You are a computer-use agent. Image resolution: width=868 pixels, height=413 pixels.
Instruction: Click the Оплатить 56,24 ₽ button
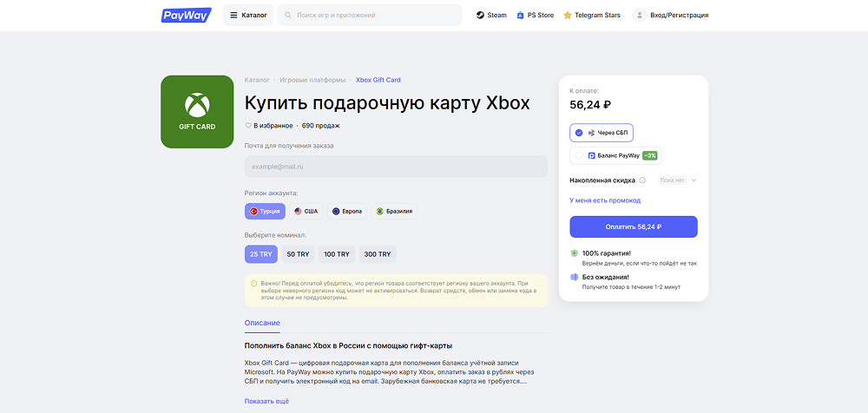[634, 227]
